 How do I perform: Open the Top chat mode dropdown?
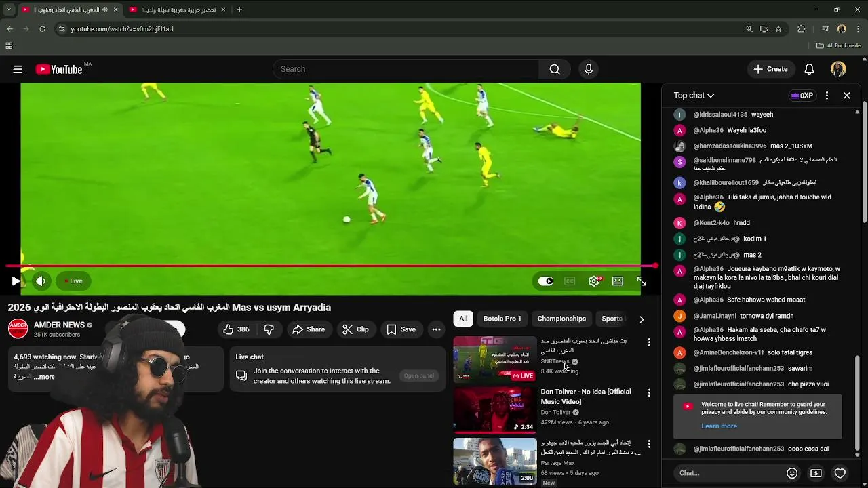[694, 96]
